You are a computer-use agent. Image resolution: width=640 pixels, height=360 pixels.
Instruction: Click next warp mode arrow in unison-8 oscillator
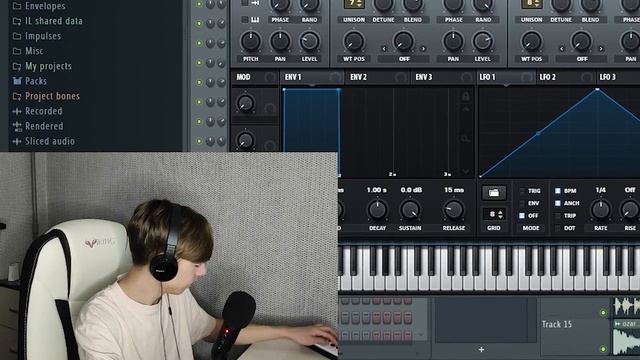point(601,49)
